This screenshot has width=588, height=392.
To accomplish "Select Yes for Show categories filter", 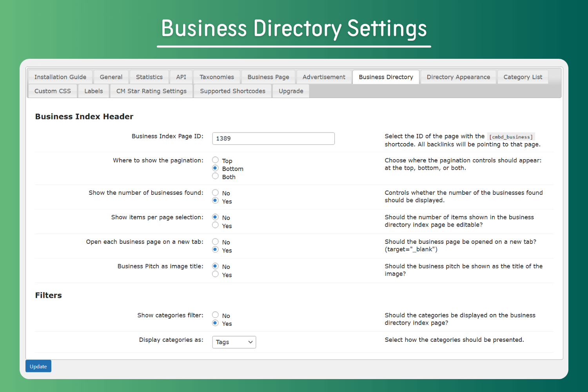I will (x=215, y=323).
